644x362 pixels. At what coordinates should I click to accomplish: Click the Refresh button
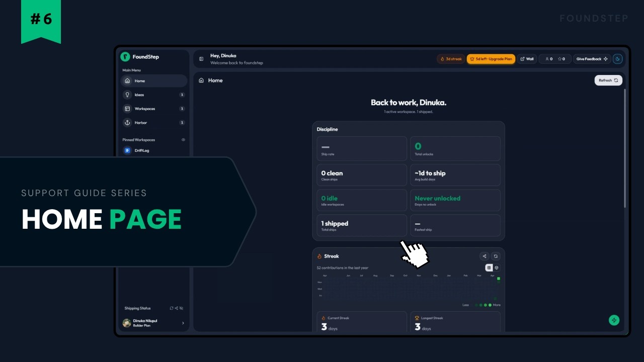(608, 80)
